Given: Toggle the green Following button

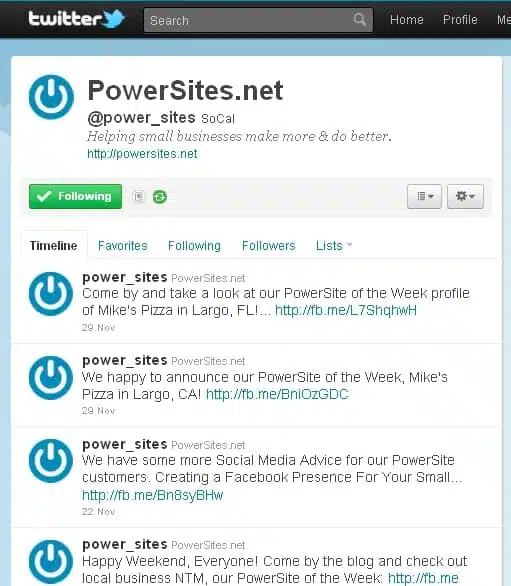Looking at the screenshot, I should tap(76, 196).
